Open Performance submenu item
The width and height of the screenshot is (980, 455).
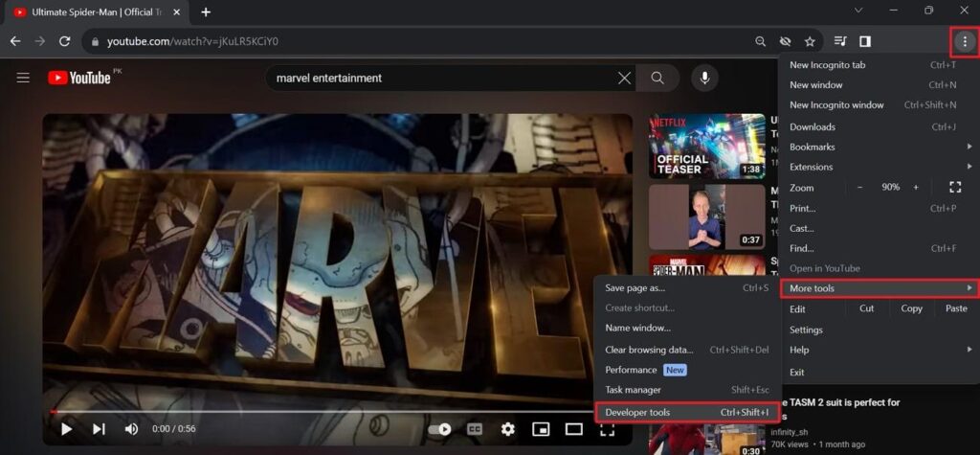(x=687, y=370)
